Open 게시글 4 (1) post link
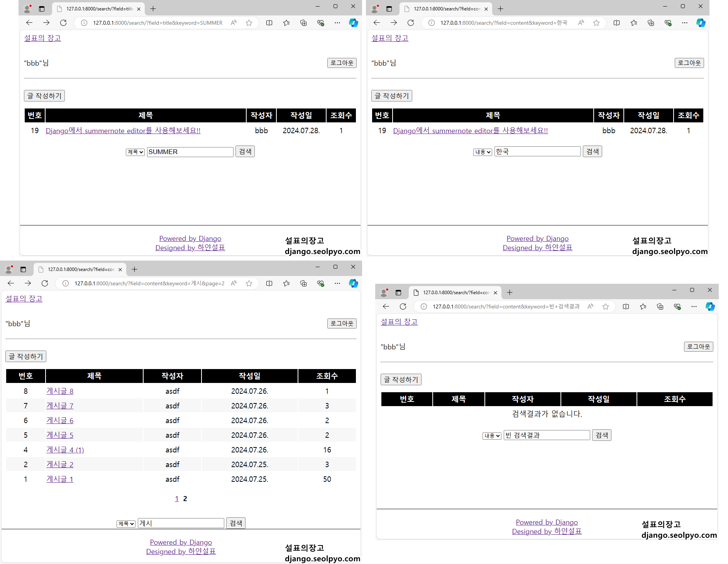 [x=65, y=450]
